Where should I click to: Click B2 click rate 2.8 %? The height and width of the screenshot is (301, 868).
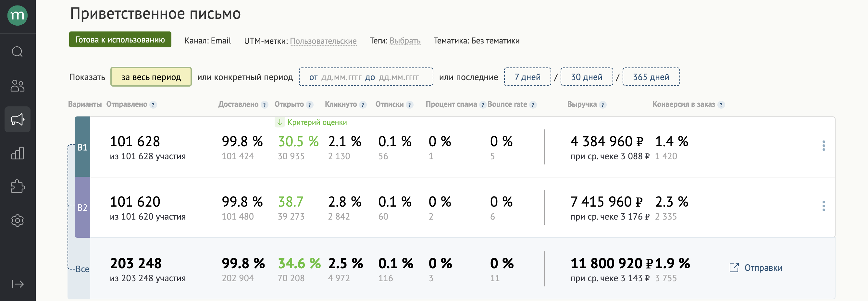(345, 202)
